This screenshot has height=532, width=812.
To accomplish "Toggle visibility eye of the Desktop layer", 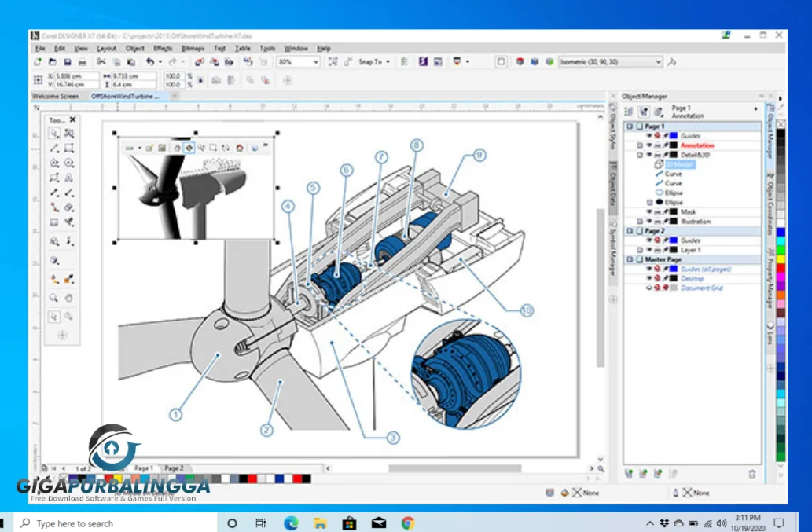I will 648,278.
